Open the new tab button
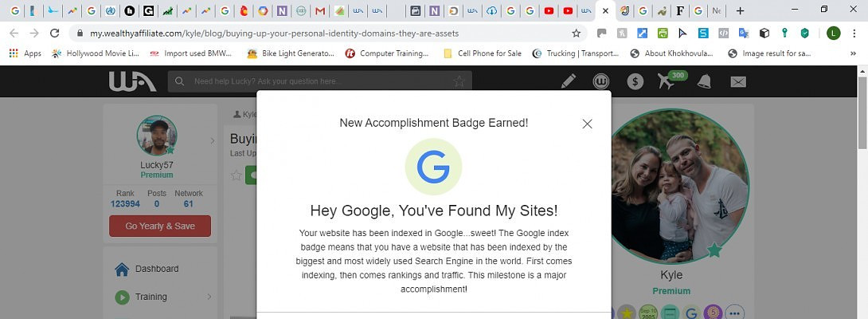Screen dimensions: 868x319 click(x=740, y=11)
